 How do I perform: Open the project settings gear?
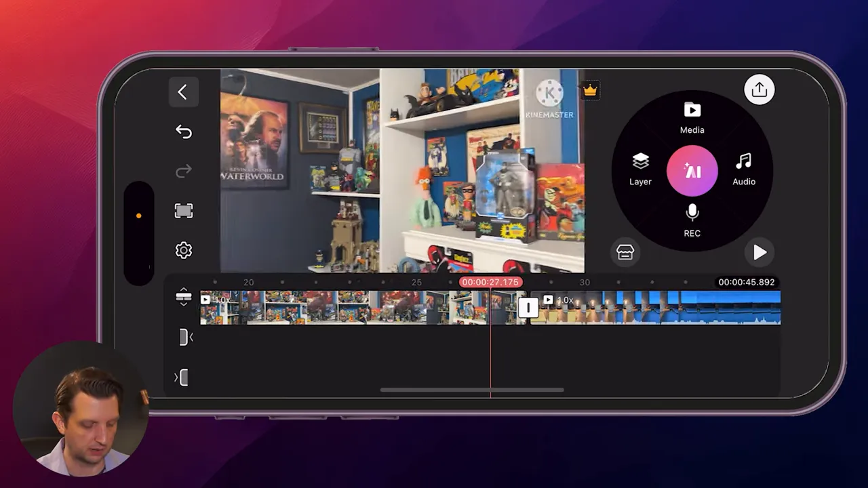tap(184, 250)
